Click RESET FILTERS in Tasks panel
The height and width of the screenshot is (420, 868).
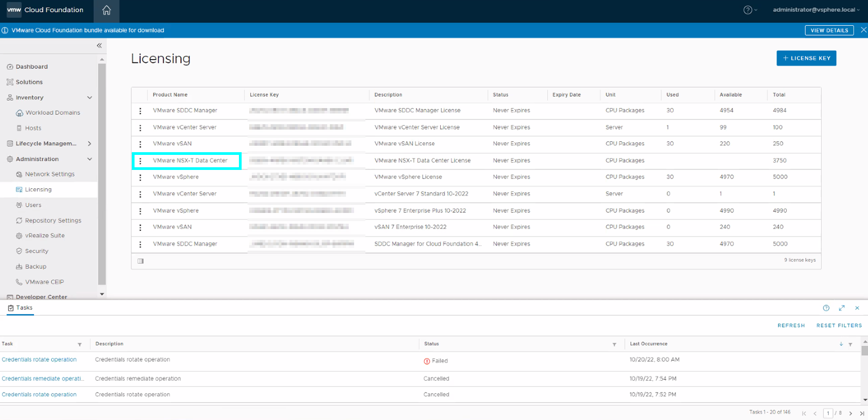[839, 326]
